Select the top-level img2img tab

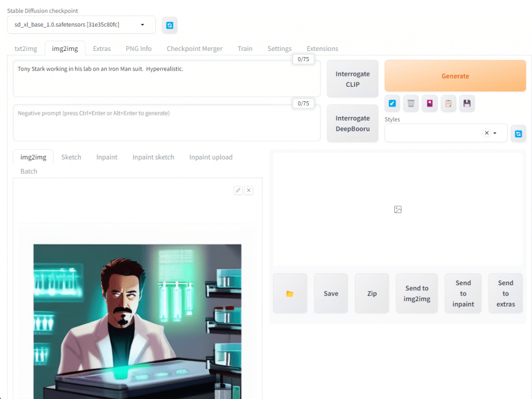tap(65, 48)
